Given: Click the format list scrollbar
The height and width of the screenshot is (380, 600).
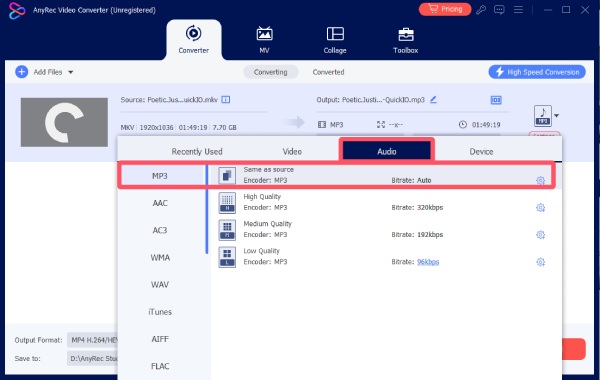Looking at the screenshot, I should [207, 210].
